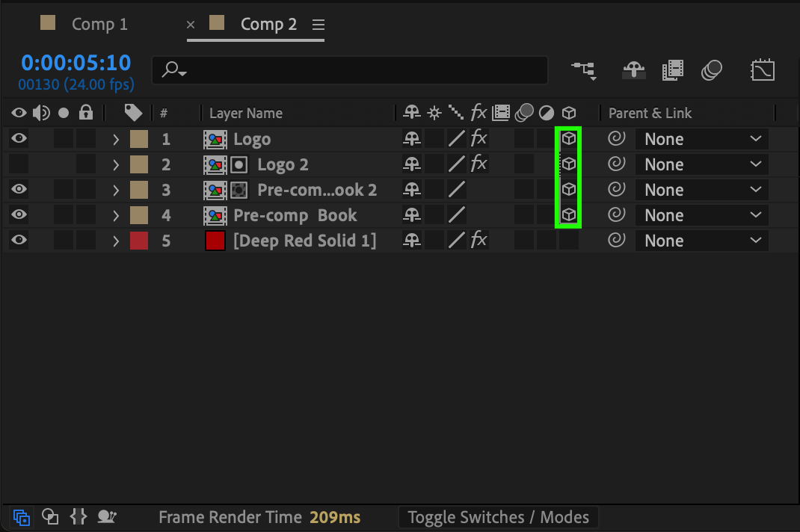Toggle the Frame Blending composition switch
Viewport: 800px width, 532px height.
click(672, 70)
